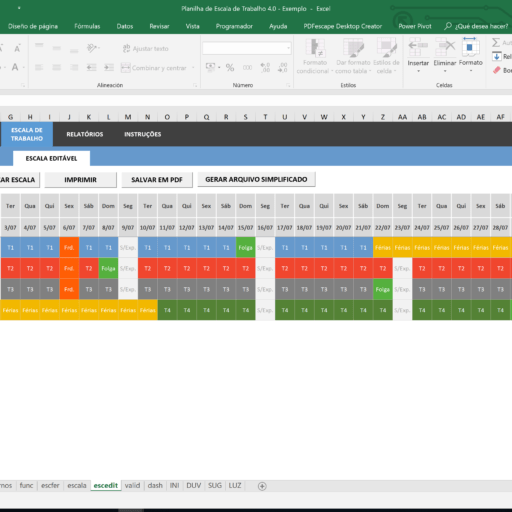Click the Ajustar texto wrap icon
The height and width of the screenshot is (512, 512).
[x=126, y=49]
